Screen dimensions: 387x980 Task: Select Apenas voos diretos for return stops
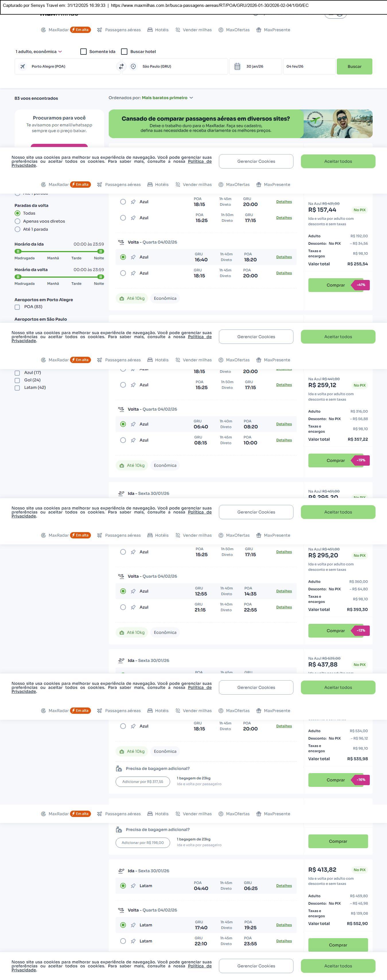(17, 222)
